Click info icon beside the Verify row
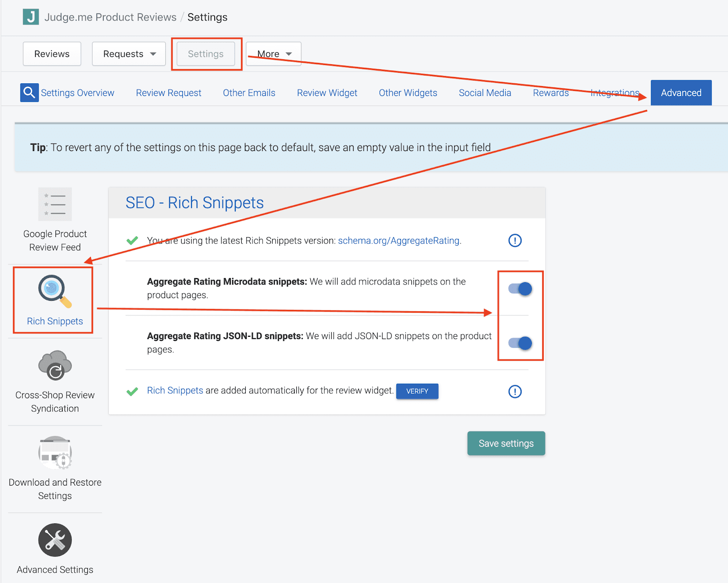Screen dimensions: 728x583 coord(515,391)
